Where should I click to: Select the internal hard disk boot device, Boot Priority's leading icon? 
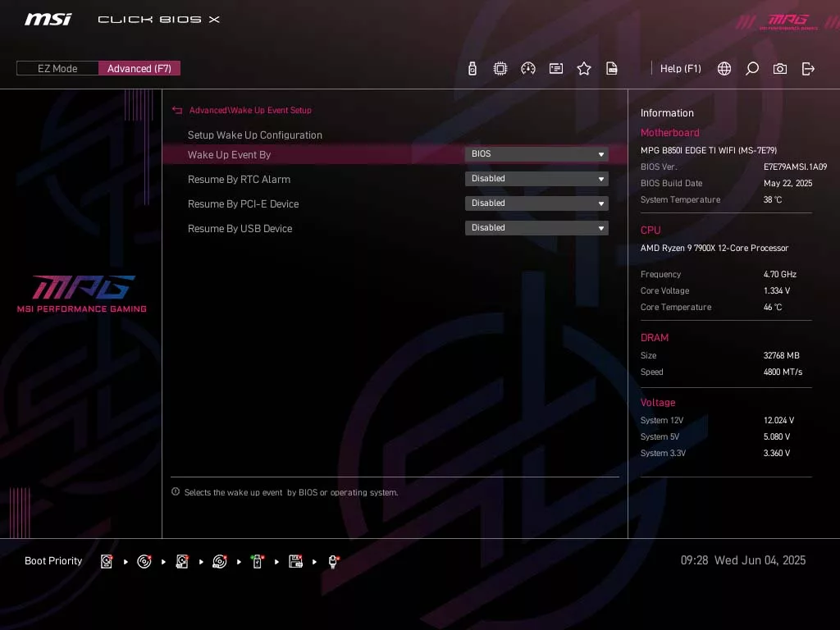[107, 561]
